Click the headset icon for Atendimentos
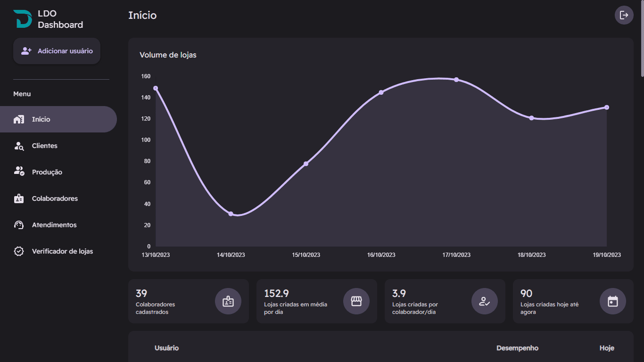Screen dimensions: 644x362 tap(19, 225)
